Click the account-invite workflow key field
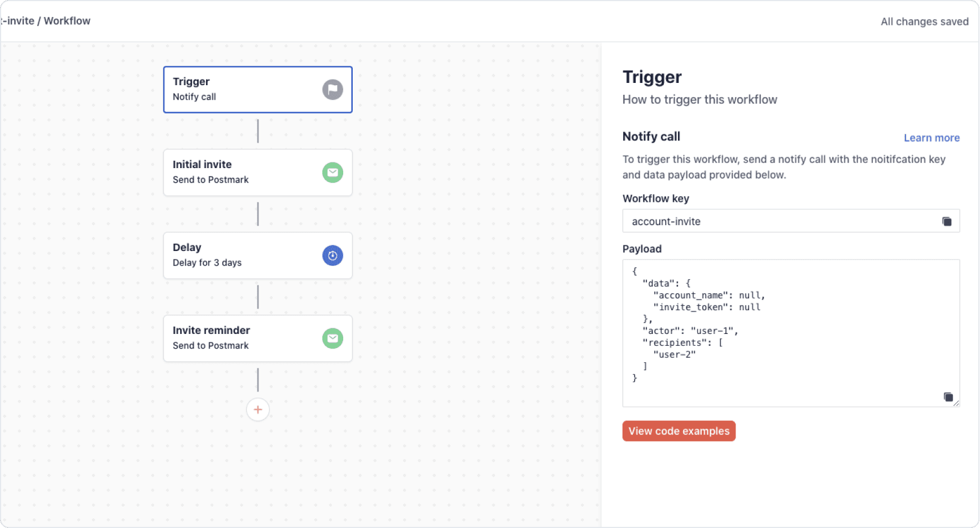Screen dimensions: 980x528 [x=779, y=221]
